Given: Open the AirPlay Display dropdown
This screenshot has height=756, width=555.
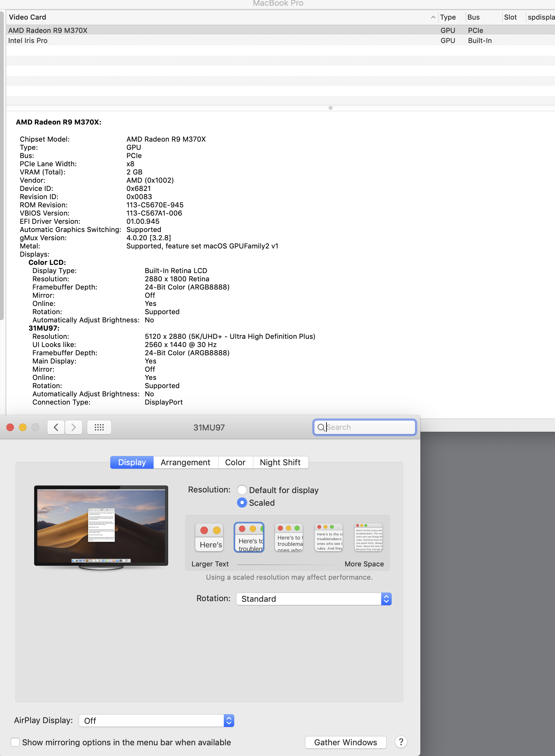Looking at the screenshot, I should [156, 720].
